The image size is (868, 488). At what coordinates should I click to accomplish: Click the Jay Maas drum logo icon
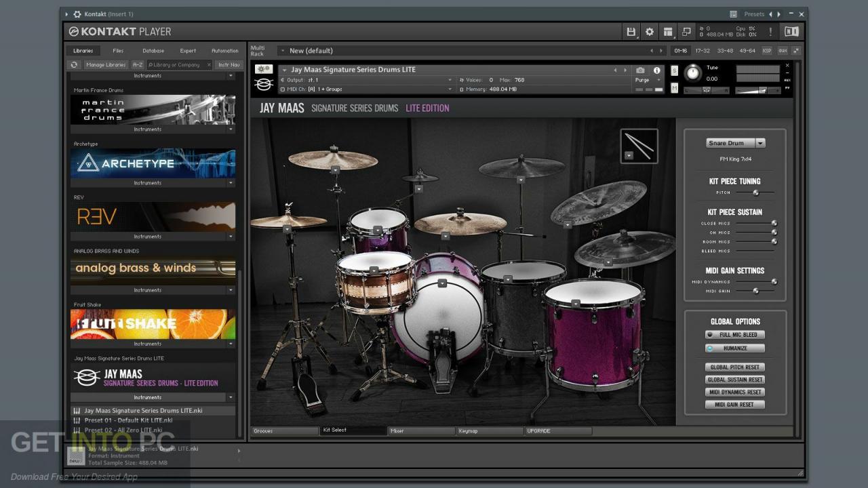[x=264, y=84]
